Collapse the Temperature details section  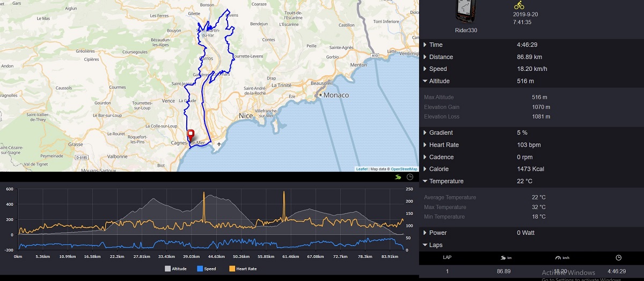[445, 182]
